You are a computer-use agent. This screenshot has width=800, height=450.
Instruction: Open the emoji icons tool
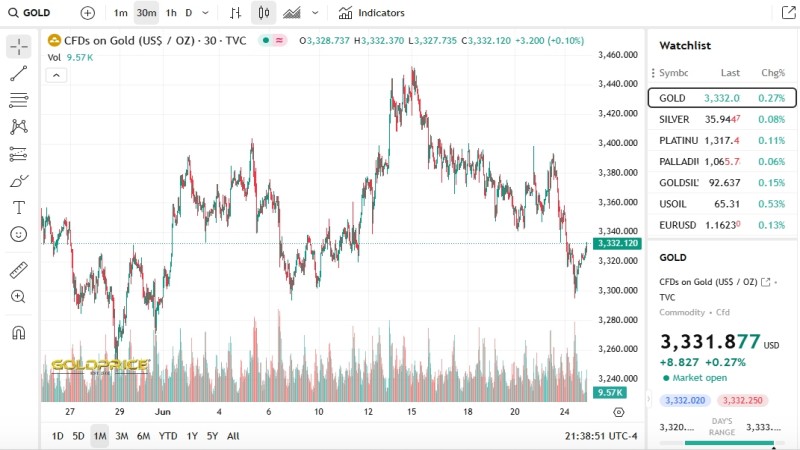pos(19,234)
